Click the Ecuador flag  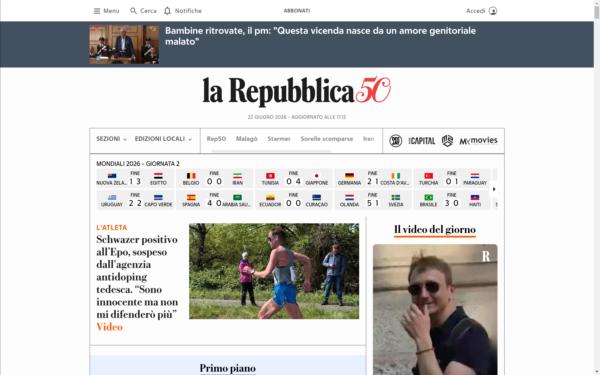click(270, 197)
